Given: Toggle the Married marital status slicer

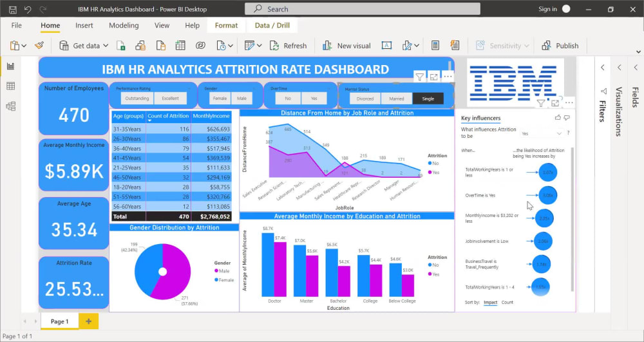Looking at the screenshot, I should (x=397, y=99).
